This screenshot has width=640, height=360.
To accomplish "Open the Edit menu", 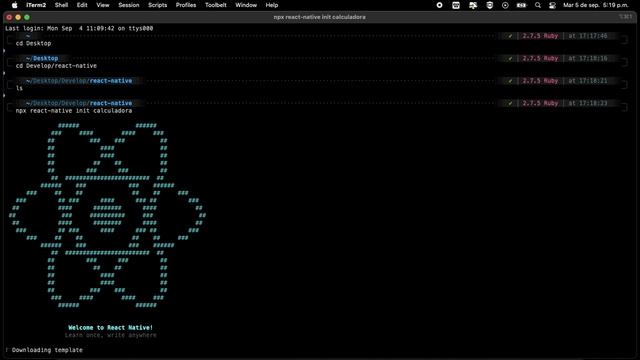I will [82, 5].
